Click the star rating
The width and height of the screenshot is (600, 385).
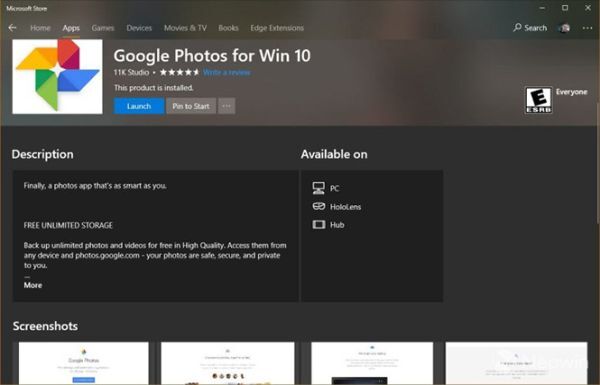tap(179, 72)
